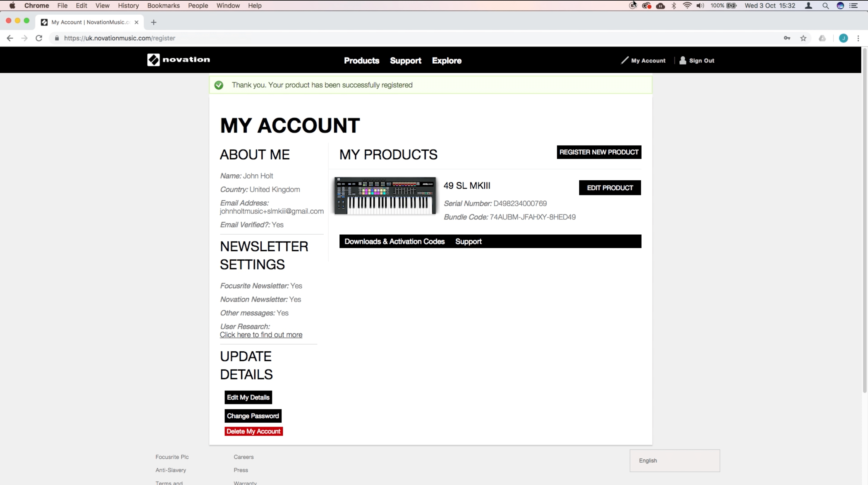Open Anti-Slavery footer link

point(171,470)
